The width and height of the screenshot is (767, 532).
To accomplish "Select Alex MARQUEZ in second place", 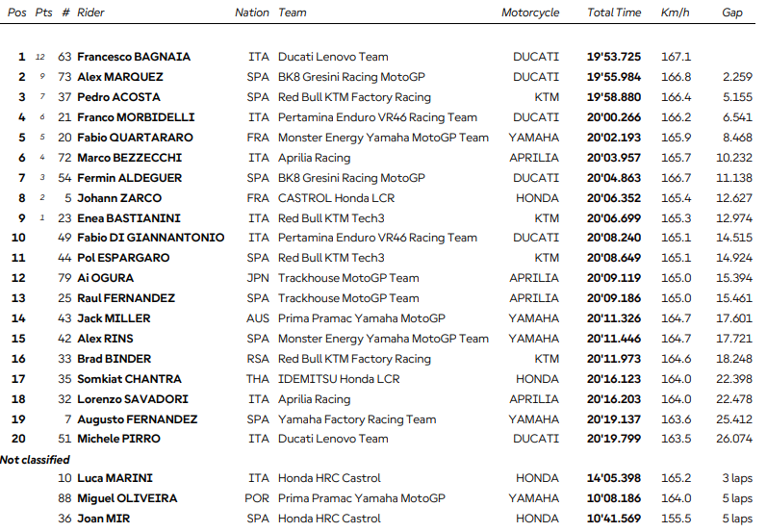I will [119, 77].
